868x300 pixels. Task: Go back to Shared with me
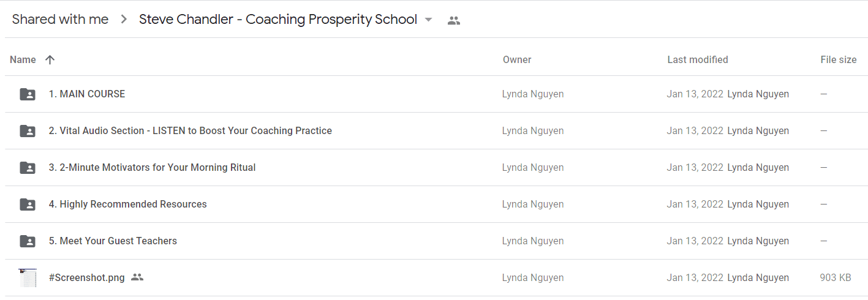tap(60, 20)
